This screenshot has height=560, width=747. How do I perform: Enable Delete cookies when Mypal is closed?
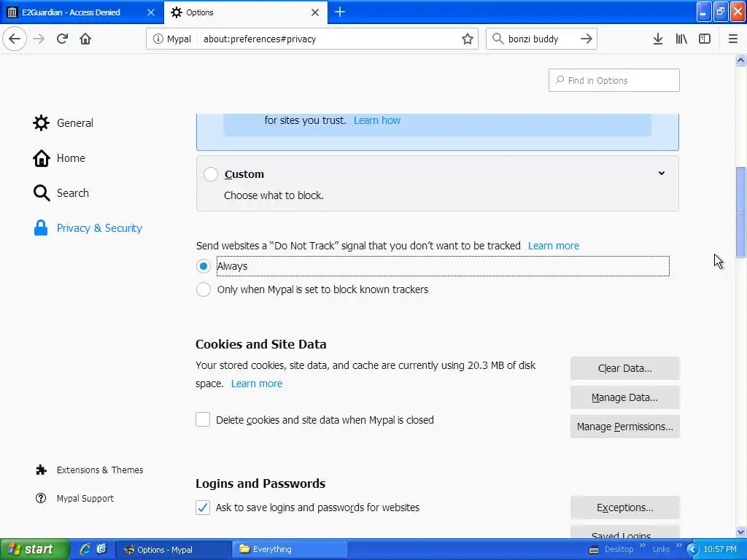point(203,419)
